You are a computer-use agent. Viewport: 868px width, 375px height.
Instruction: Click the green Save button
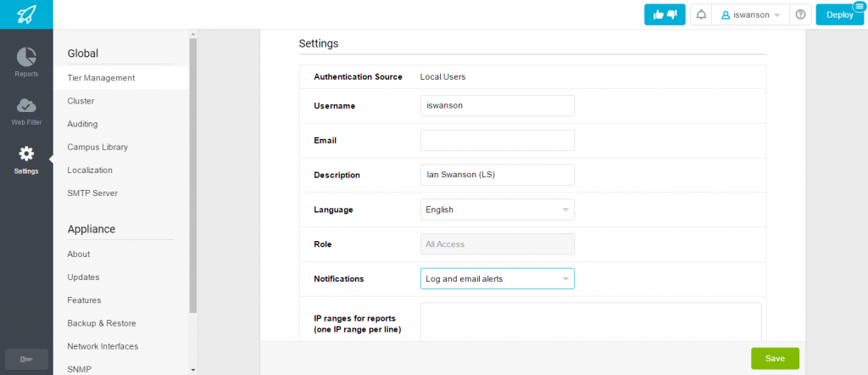tap(775, 358)
